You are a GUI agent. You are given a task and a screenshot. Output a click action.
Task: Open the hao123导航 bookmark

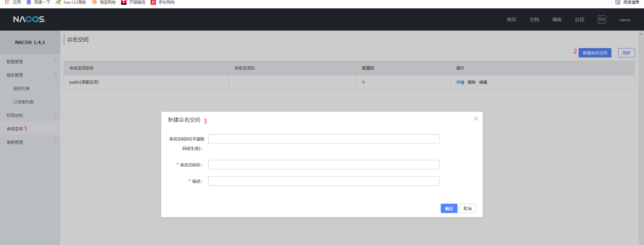pyautogui.click(x=71, y=2)
